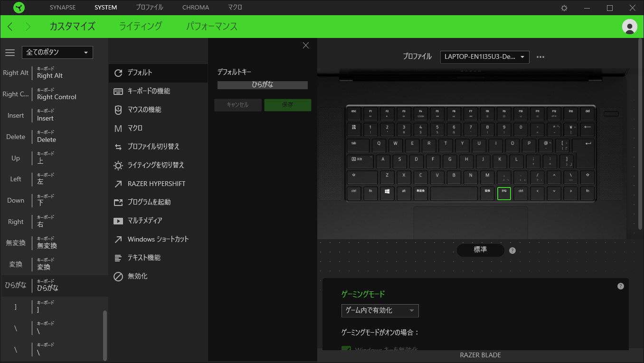
Task: Click the キャンセル button
Action: click(237, 105)
